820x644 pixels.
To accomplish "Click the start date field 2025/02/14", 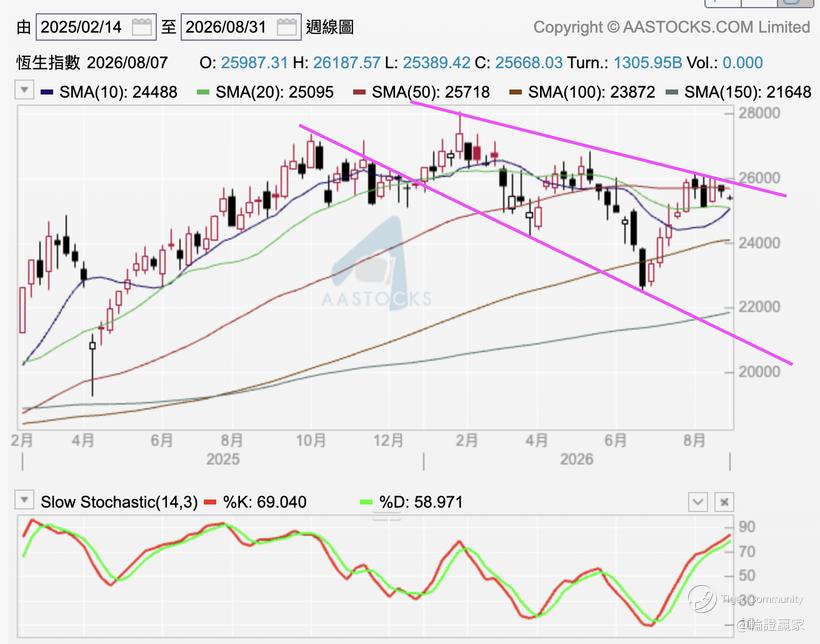I will (96, 27).
